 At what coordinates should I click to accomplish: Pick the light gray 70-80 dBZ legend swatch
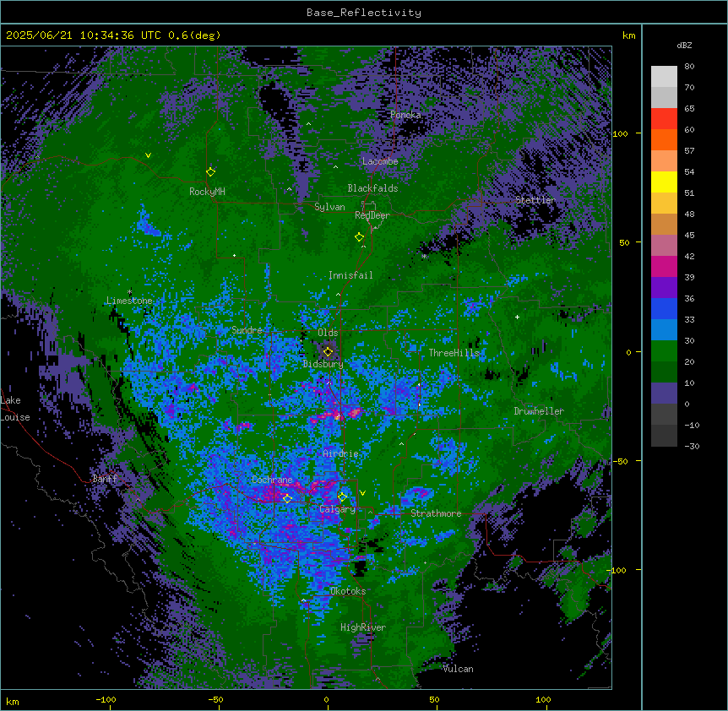[664, 77]
